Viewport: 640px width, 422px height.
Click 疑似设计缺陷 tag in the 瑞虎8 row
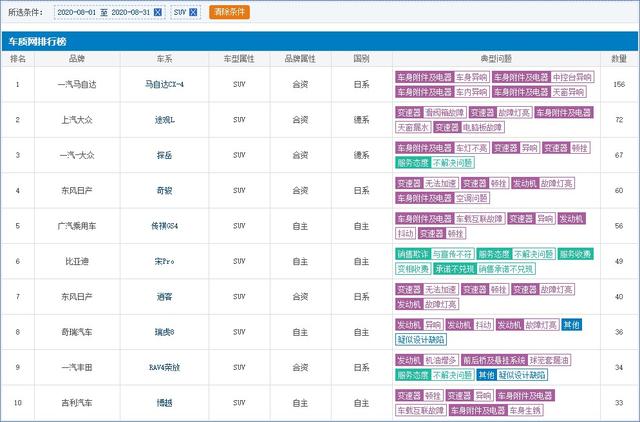[x=421, y=340]
